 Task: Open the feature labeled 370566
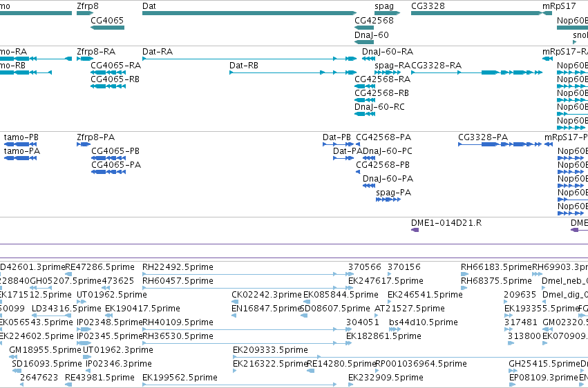[365, 267]
